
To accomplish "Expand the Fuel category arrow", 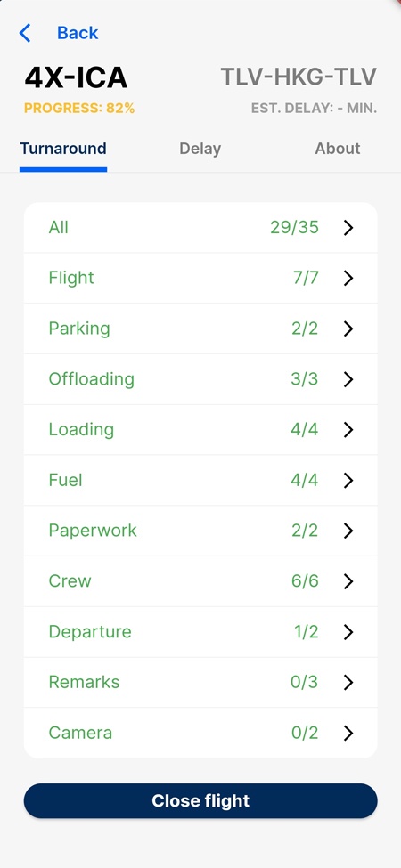I will [x=348, y=480].
